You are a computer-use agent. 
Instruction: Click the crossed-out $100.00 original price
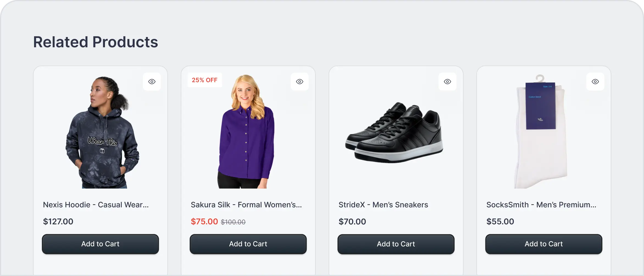[x=233, y=222]
